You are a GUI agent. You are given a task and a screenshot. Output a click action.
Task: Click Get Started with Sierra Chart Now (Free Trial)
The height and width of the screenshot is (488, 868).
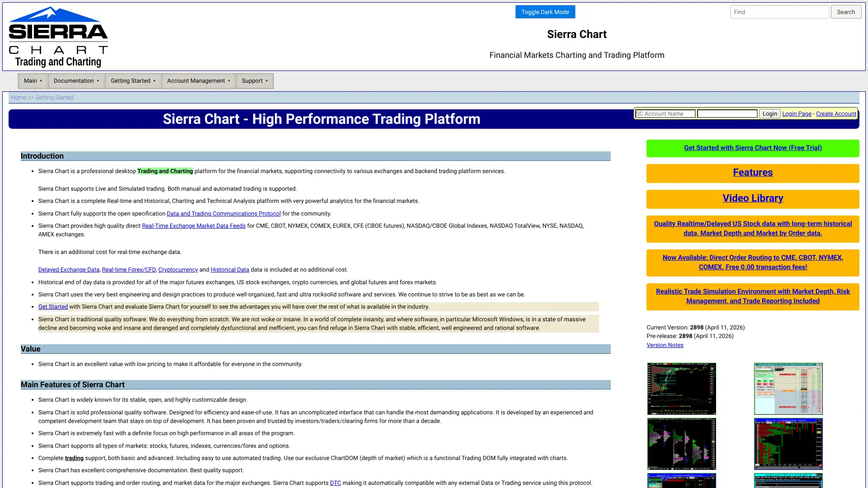click(x=753, y=148)
